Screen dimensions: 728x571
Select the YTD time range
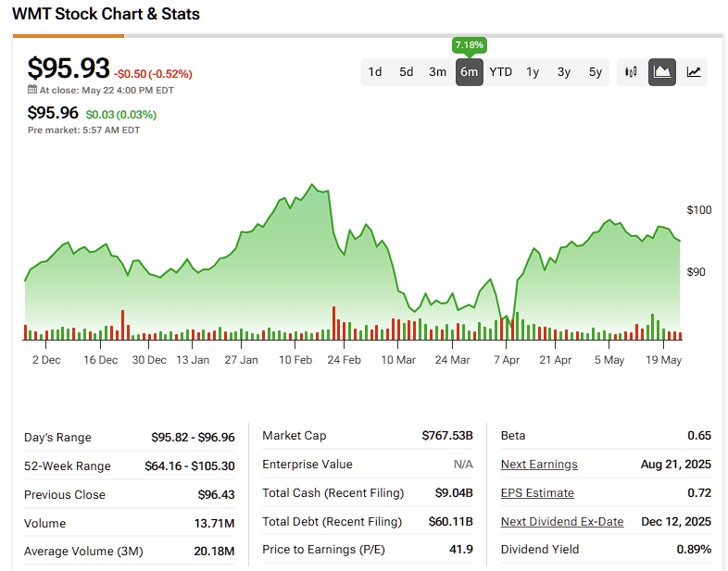click(x=500, y=72)
